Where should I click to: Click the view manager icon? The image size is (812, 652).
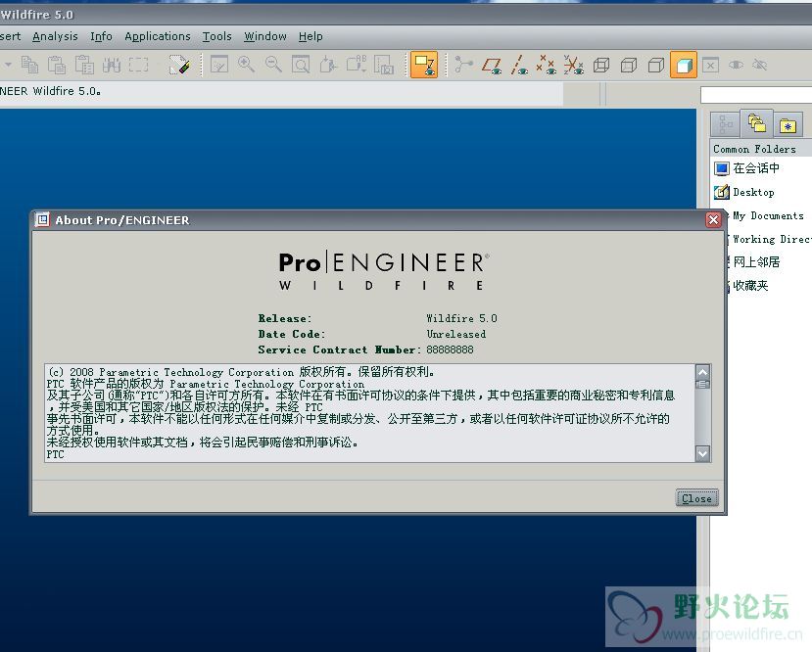coord(384,65)
